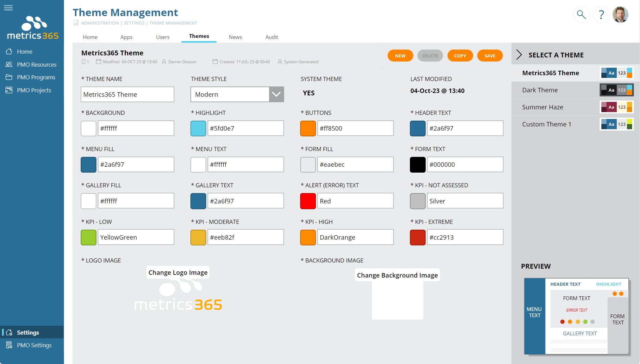The image size is (640, 364).
Task: Select the Themes tab
Action: pyautogui.click(x=199, y=36)
